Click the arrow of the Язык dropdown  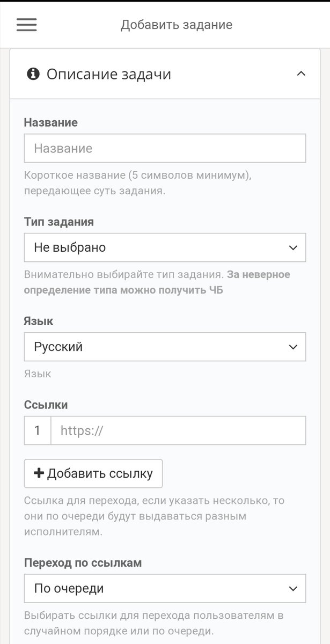coord(293,347)
